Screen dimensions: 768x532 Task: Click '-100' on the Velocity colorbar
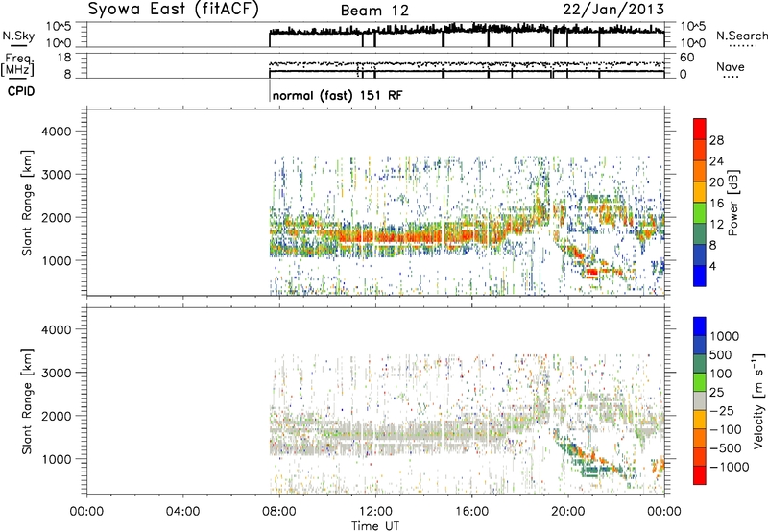(725, 429)
